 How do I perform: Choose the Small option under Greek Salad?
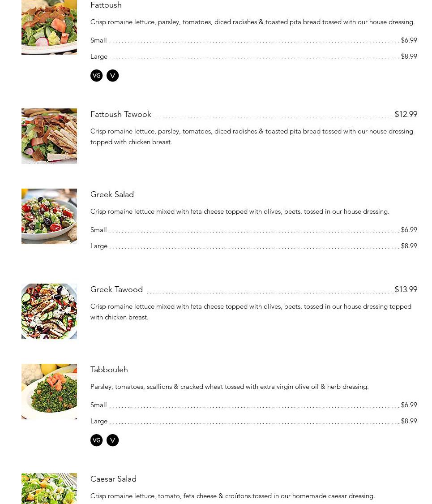coord(254,230)
